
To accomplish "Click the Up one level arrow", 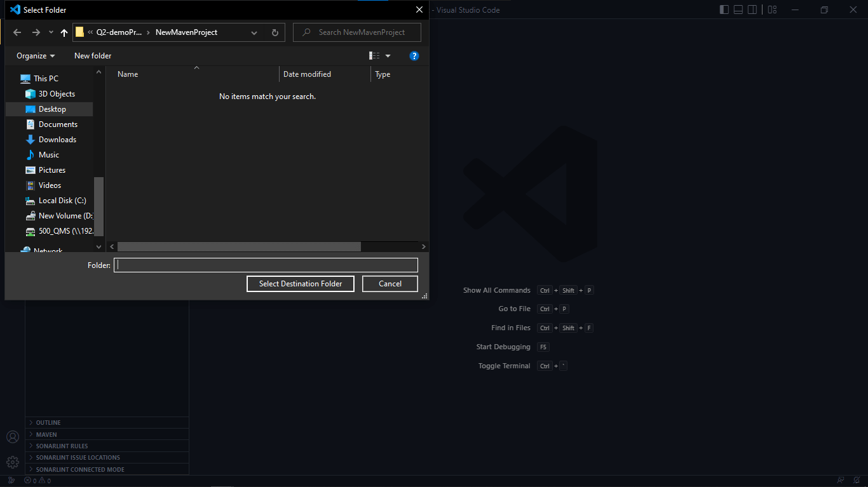I will tap(64, 32).
